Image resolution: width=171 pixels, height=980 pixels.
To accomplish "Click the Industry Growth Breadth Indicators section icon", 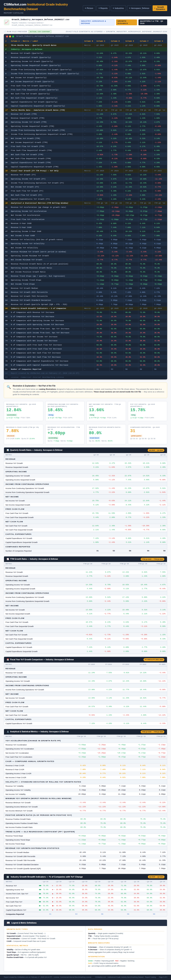I will pyautogui.click(x=8, y=877).
